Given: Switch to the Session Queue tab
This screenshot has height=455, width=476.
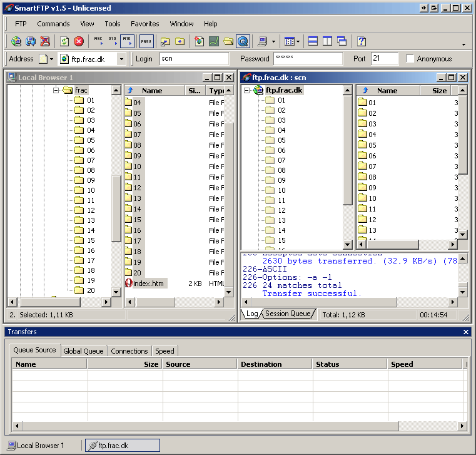Looking at the screenshot, I should [288, 314].
